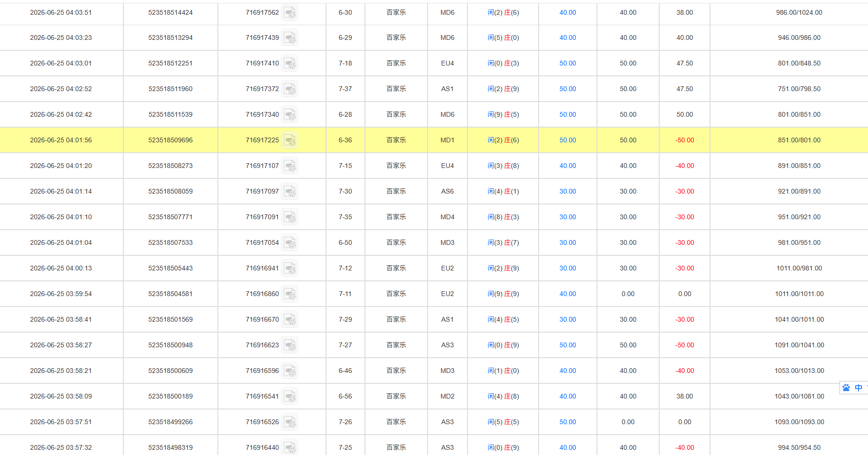Open blue 40.00 bet amount for order 523518513294
The image size is (868, 455).
pyautogui.click(x=568, y=37)
